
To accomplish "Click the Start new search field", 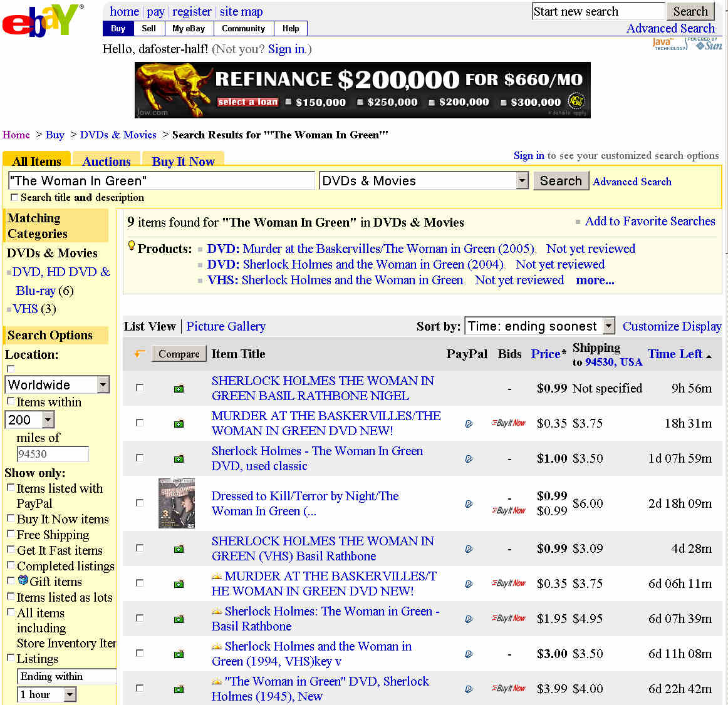I will click(598, 11).
